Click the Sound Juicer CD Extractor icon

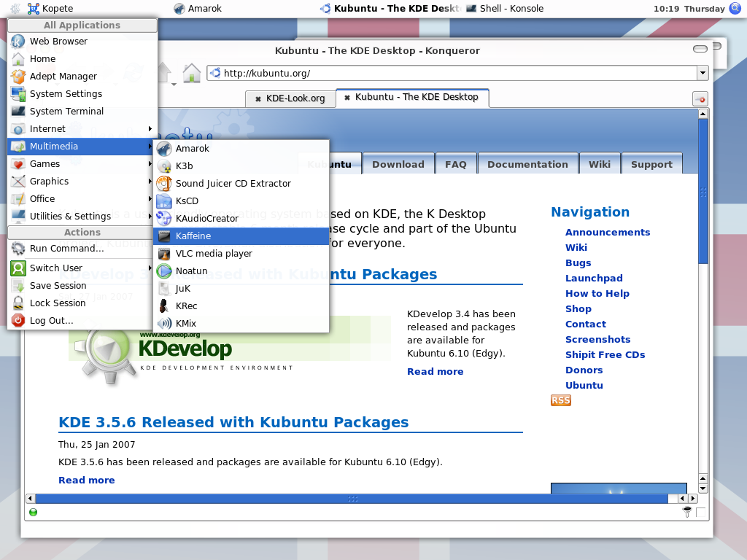pos(164,183)
